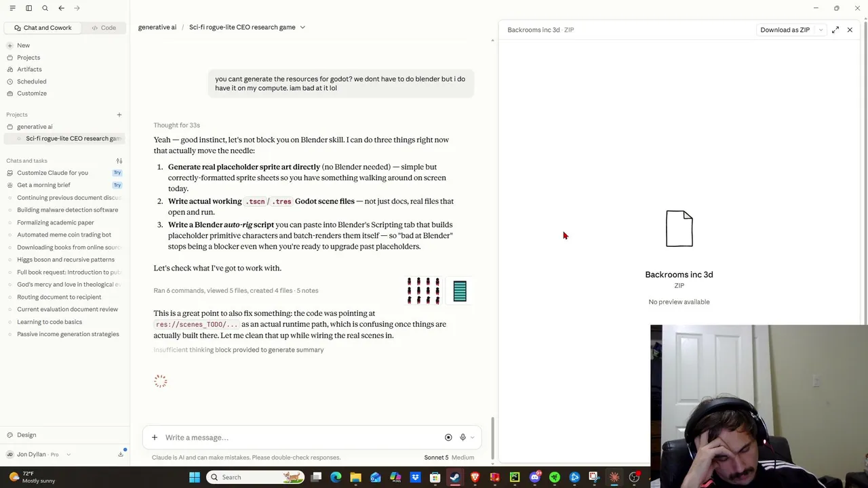The width and height of the screenshot is (868, 488).
Task: Open Steam from the taskbar
Action: [x=454, y=477]
